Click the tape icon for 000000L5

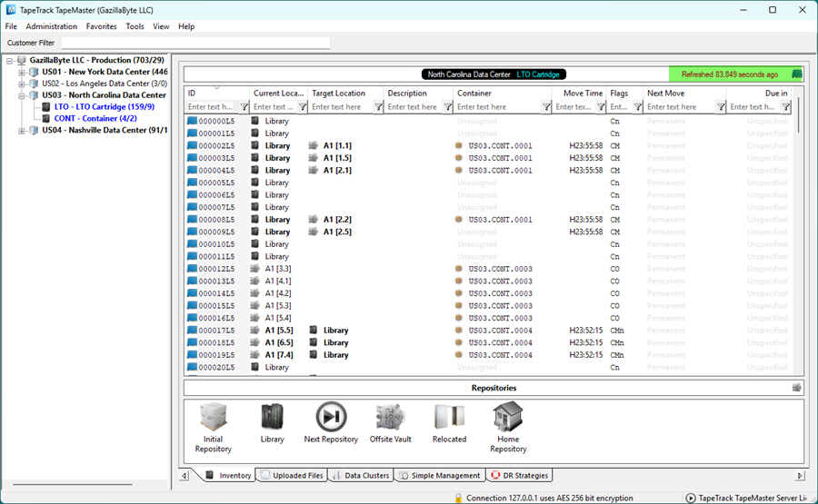click(x=192, y=121)
